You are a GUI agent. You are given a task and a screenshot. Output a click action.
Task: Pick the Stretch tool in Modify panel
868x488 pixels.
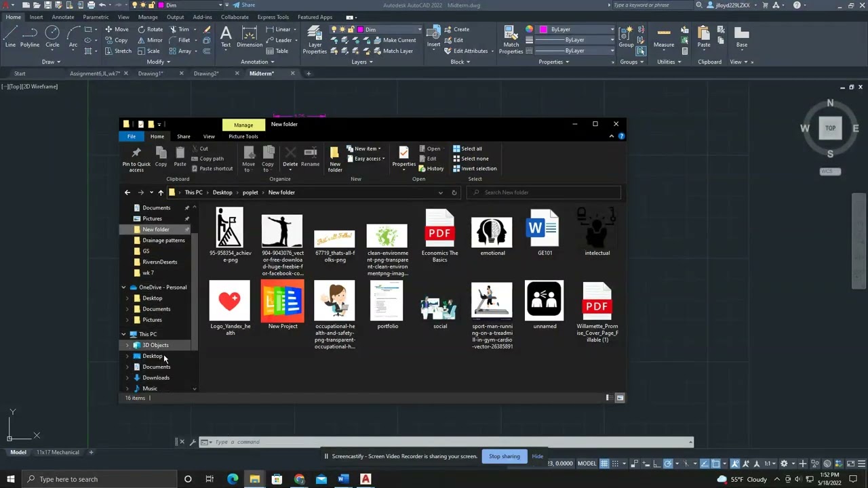click(118, 51)
